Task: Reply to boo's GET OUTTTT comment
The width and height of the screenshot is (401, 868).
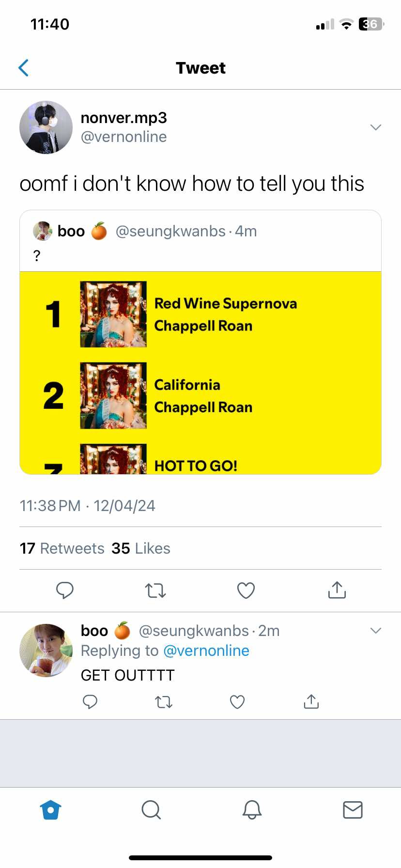Action: pyautogui.click(x=90, y=701)
